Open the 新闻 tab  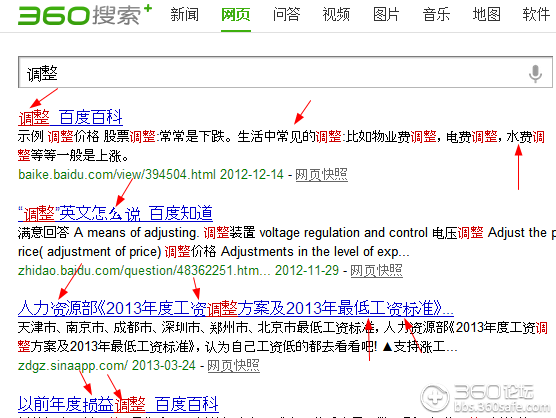[184, 15]
